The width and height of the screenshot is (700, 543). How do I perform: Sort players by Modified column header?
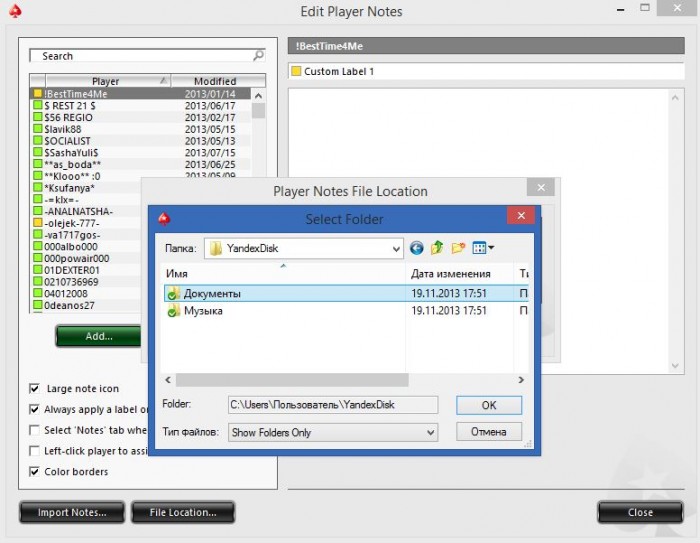(218, 81)
